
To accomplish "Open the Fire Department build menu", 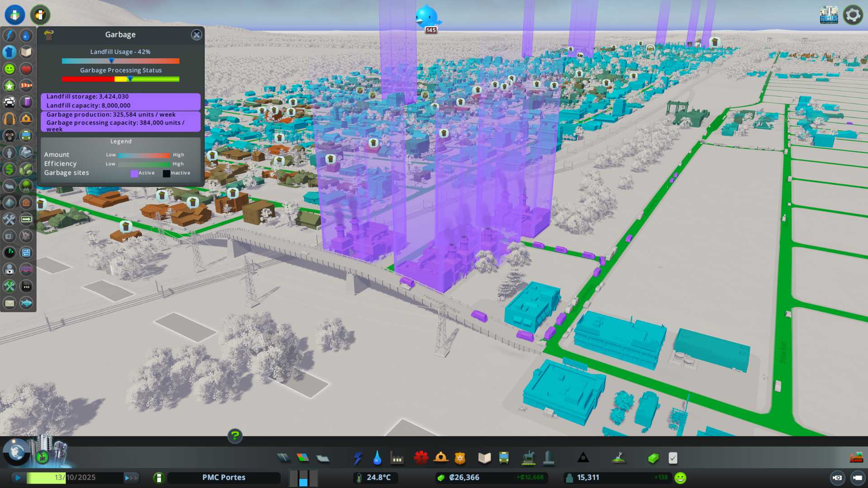I will [441, 458].
